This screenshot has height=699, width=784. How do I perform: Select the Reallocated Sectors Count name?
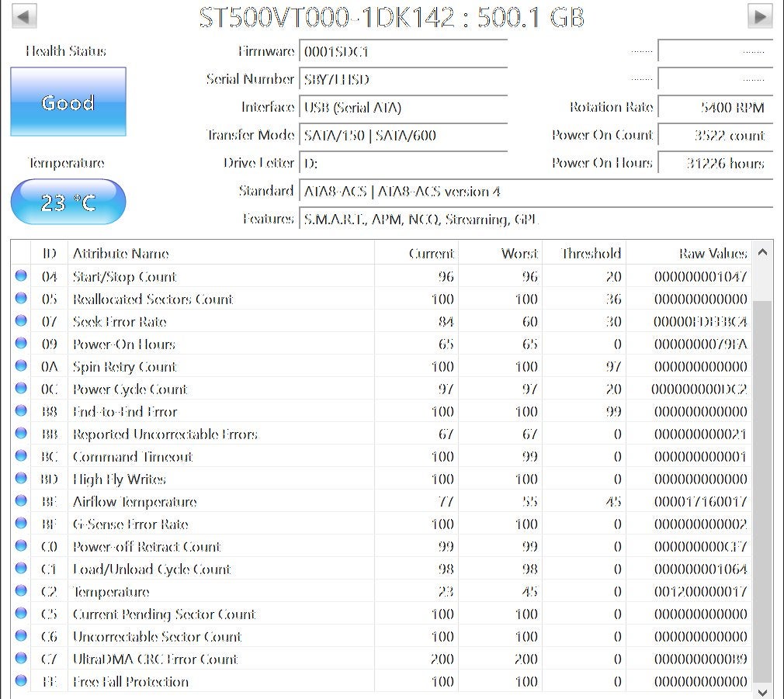coord(153,299)
